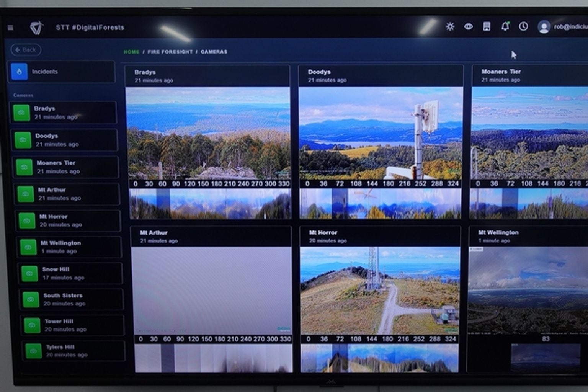Click the Snow Hill green camera icon

click(29, 274)
